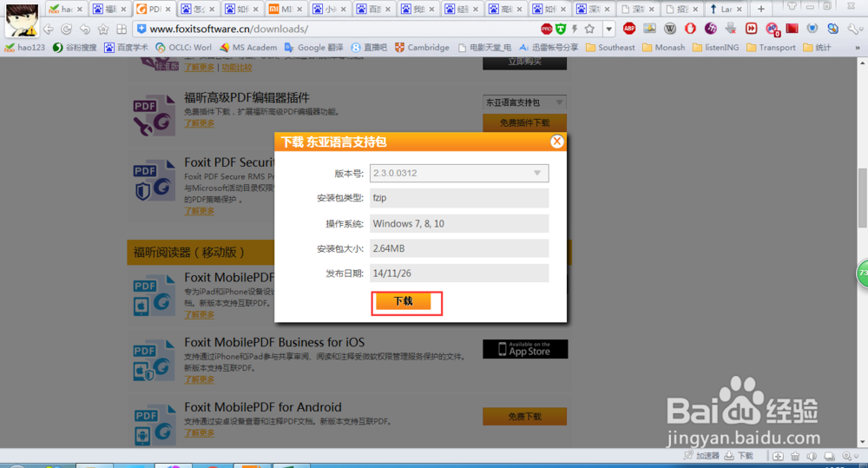Viewport: 868px width, 468px height.
Task: Click the page vertical scrollbar thumb
Action: (863, 198)
